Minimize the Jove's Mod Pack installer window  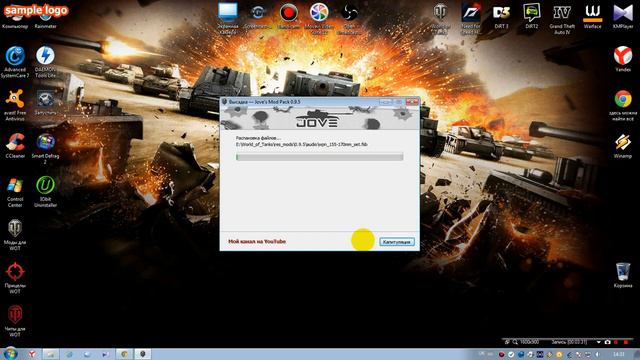(x=385, y=102)
